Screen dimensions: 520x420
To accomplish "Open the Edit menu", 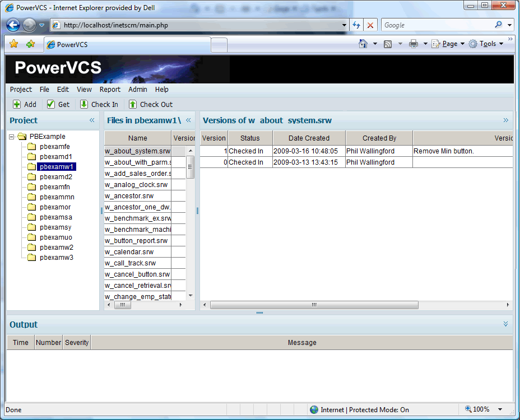I will click(x=63, y=90).
